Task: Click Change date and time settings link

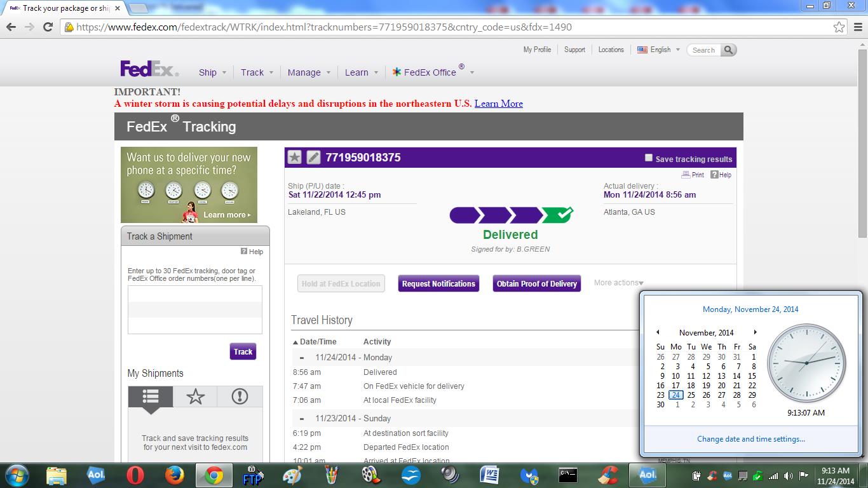Action: pos(751,439)
